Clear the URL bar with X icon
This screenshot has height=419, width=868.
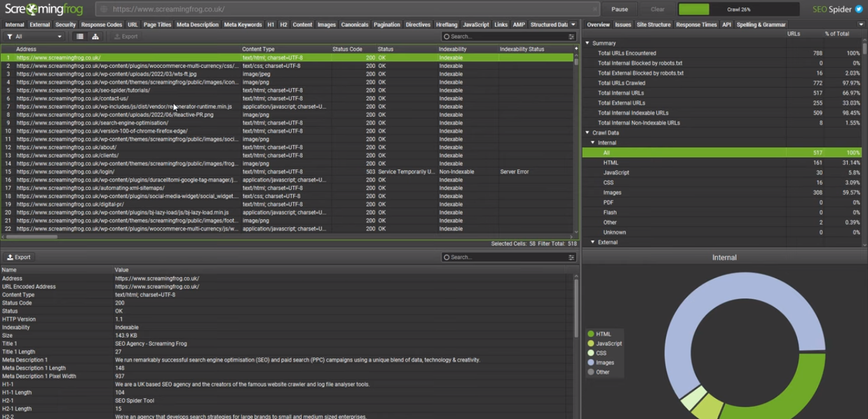[594, 10]
